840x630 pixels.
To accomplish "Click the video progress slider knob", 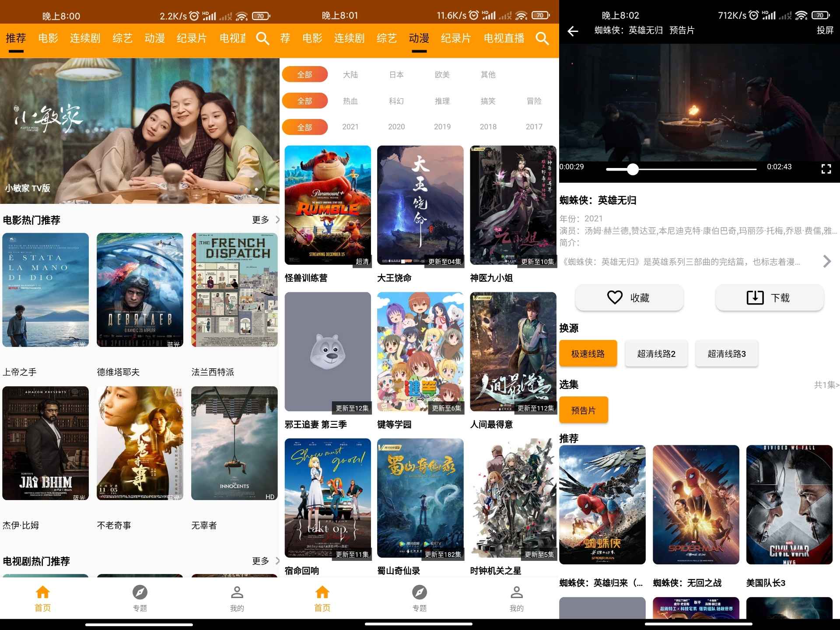I will 633,169.
